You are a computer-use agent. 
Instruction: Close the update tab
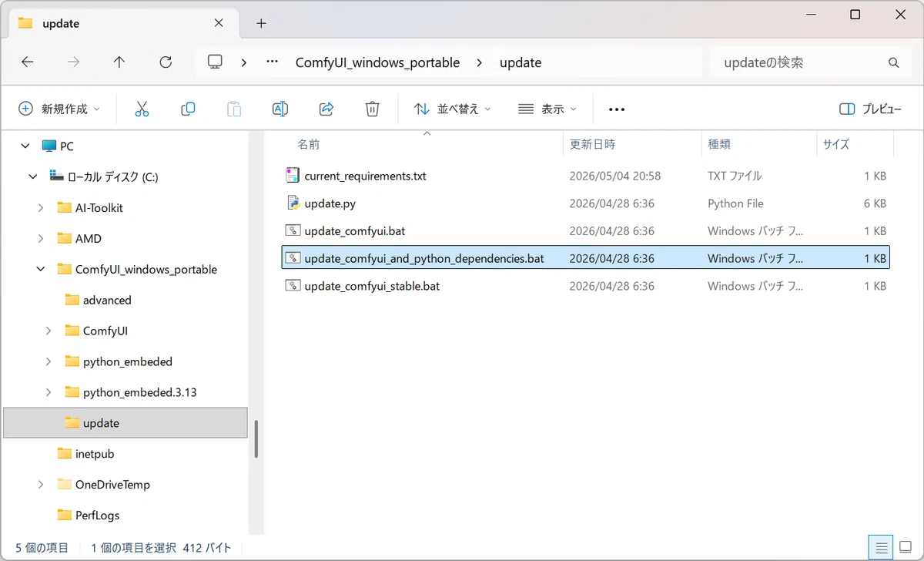click(x=219, y=23)
